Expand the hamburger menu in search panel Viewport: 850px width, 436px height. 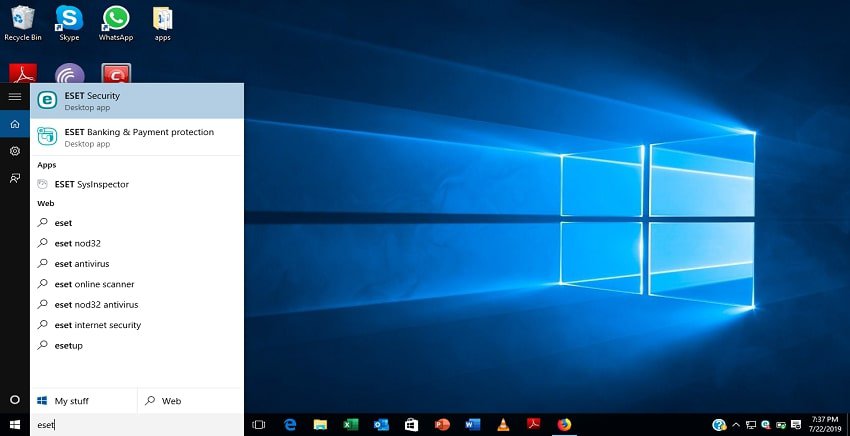pos(15,97)
